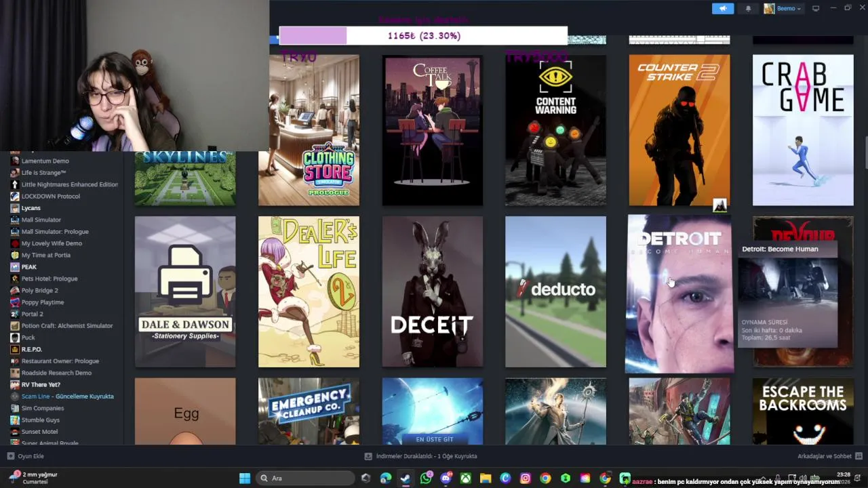
Task: Expand the Beemo account dropdown
Action: pyautogui.click(x=783, y=8)
